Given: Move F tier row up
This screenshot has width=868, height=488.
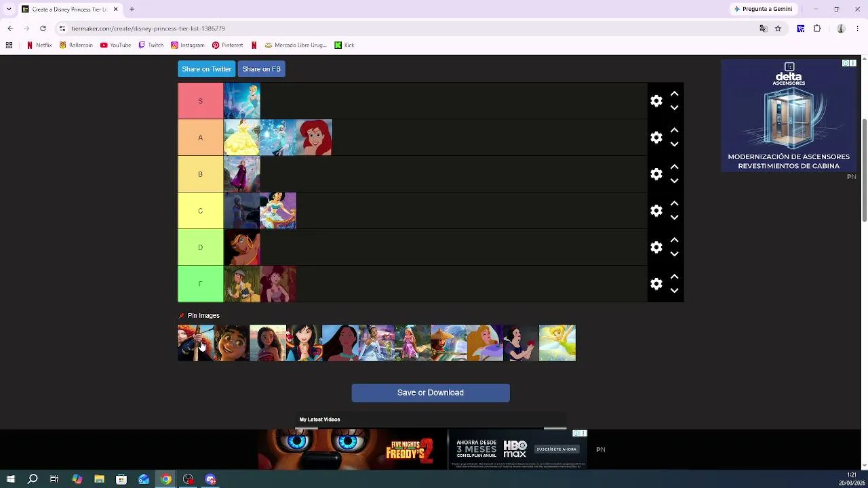Looking at the screenshot, I should 674,277.
